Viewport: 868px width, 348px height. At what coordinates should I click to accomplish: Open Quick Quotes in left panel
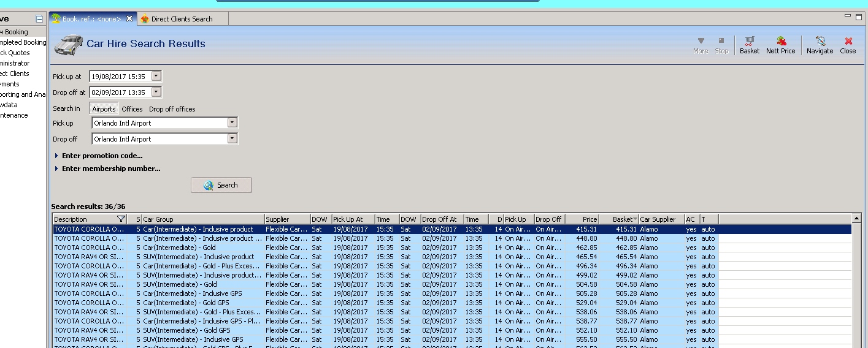[15, 53]
